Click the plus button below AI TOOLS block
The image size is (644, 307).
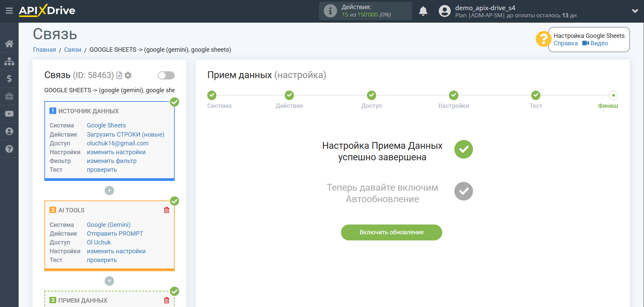click(109, 281)
